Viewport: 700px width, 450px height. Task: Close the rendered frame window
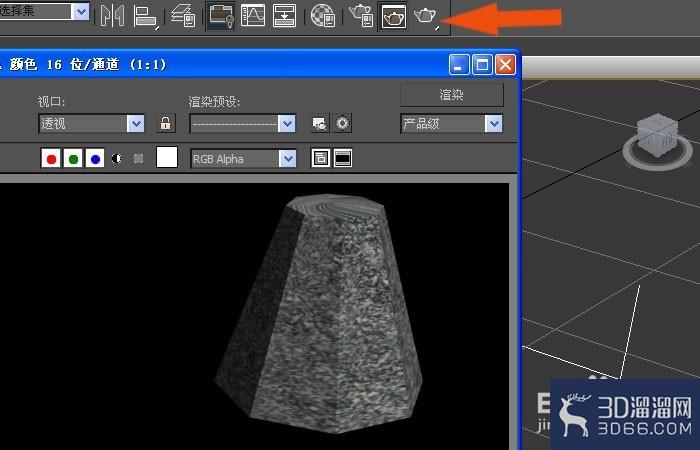click(x=505, y=65)
